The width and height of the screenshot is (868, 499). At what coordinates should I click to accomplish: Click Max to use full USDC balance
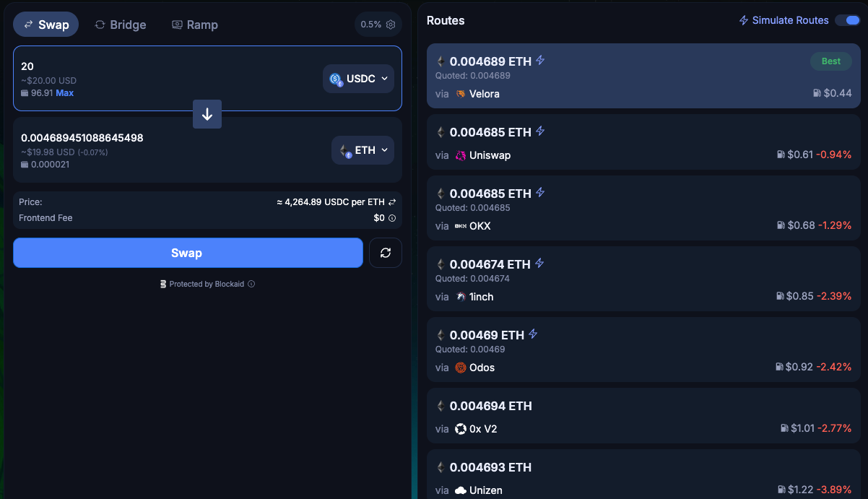click(x=64, y=92)
